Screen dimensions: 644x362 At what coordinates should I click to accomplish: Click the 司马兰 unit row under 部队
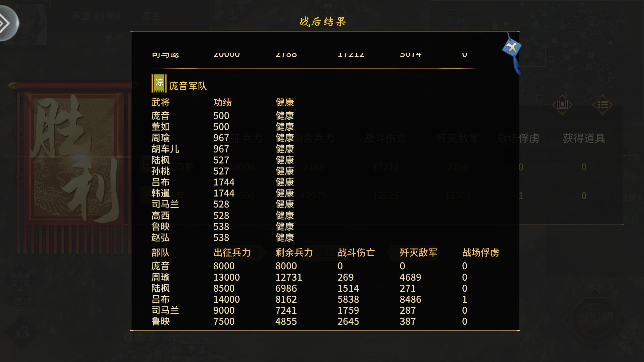click(309, 310)
